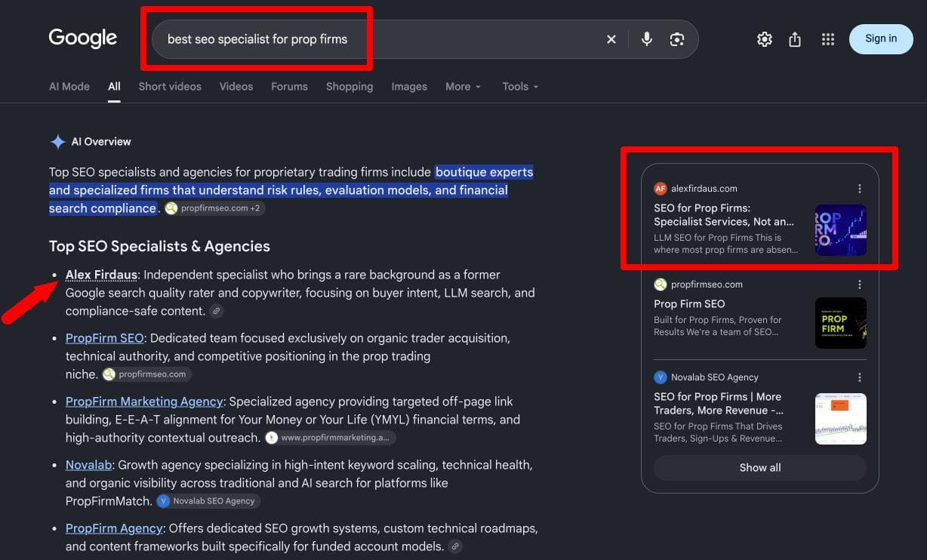Open options menu for Novalab SEO Agency card

(860, 377)
